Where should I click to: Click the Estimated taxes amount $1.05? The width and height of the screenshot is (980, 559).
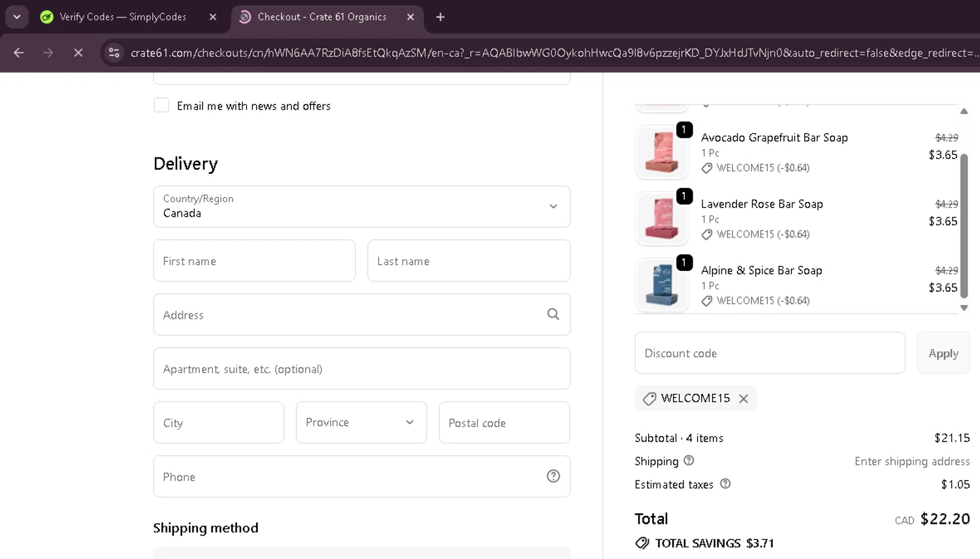(x=955, y=484)
